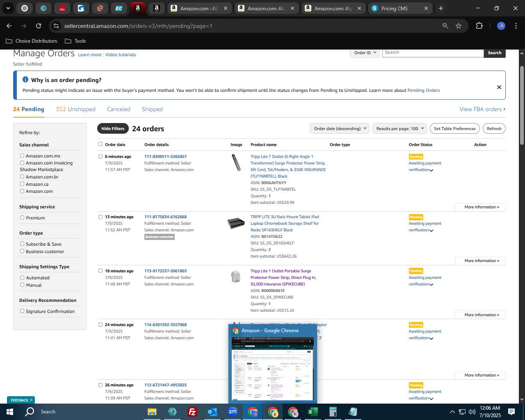Open Order date (descending) sort dropdown
525x420 pixels.
(x=340, y=128)
